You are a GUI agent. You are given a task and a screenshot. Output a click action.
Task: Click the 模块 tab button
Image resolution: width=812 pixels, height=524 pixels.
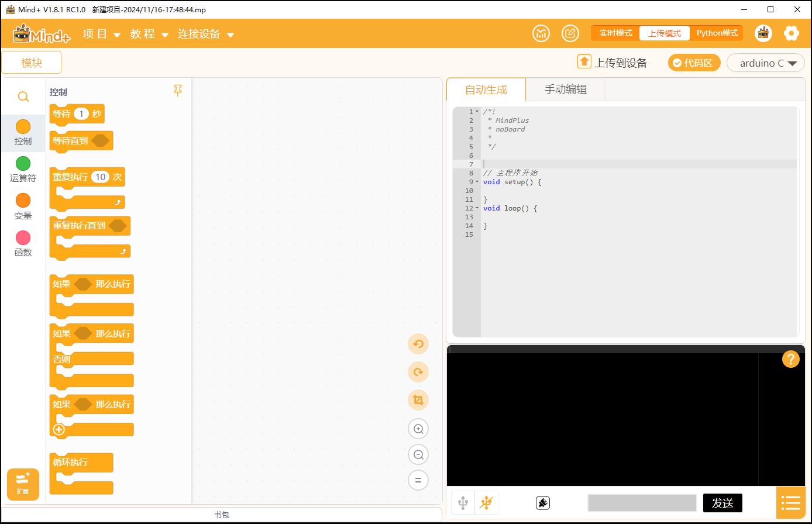32,63
